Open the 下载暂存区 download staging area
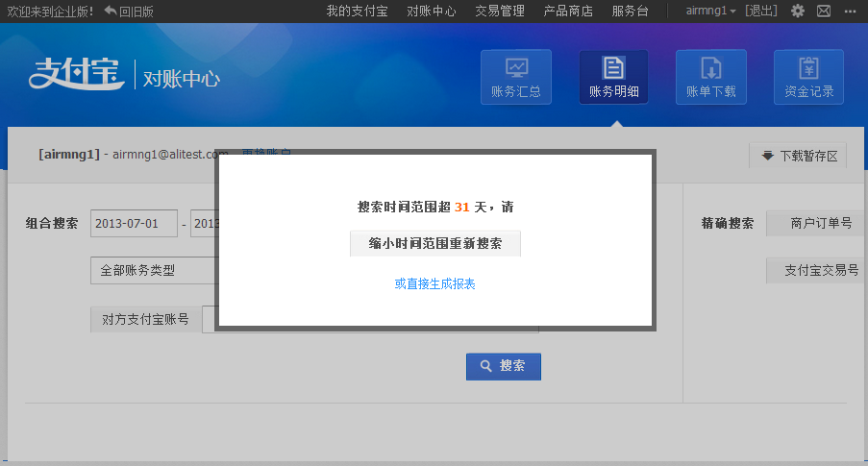 pos(798,156)
